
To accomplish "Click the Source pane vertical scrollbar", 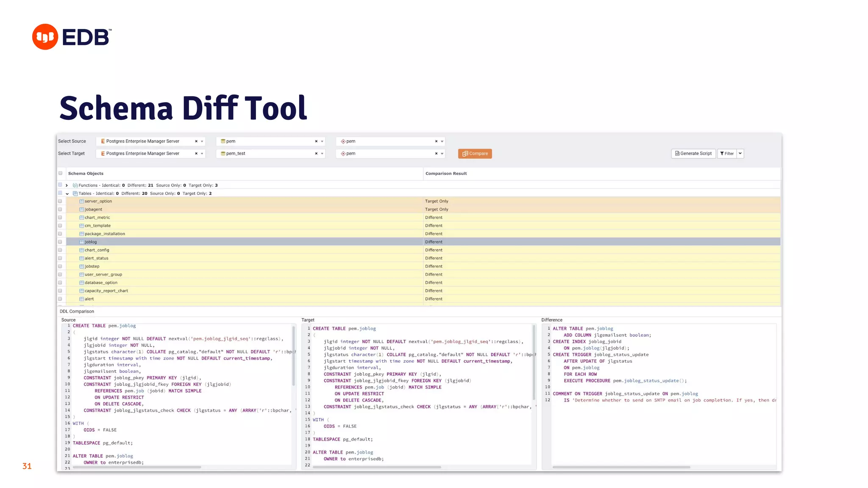I will click(293, 356).
